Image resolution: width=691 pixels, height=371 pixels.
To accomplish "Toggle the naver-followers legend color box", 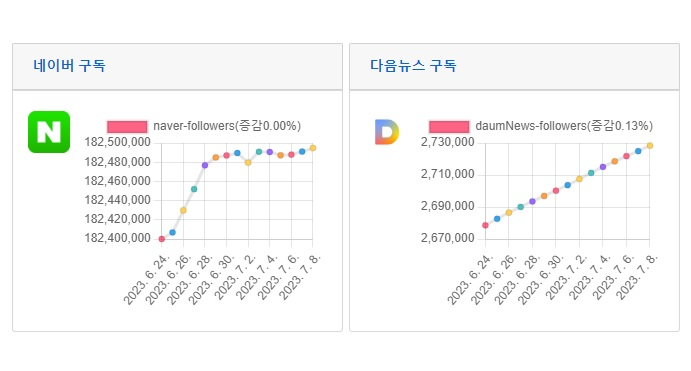I will click(x=127, y=126).
